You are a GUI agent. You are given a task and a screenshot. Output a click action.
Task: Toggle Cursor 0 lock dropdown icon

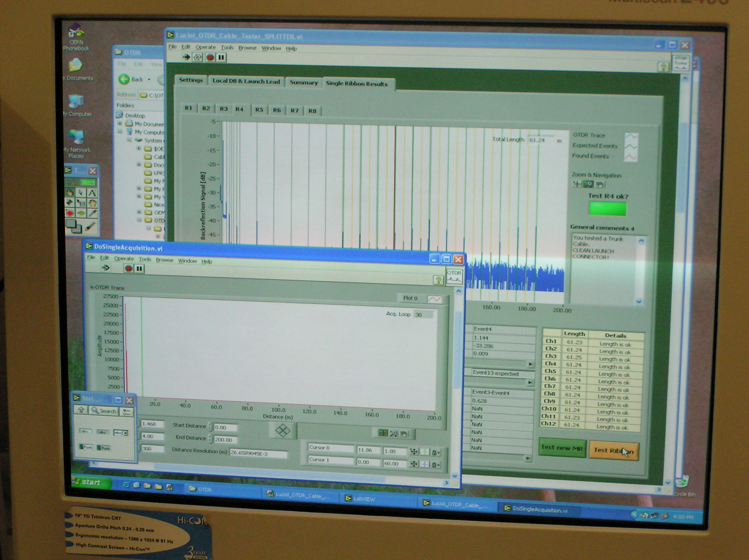(436, 452)
